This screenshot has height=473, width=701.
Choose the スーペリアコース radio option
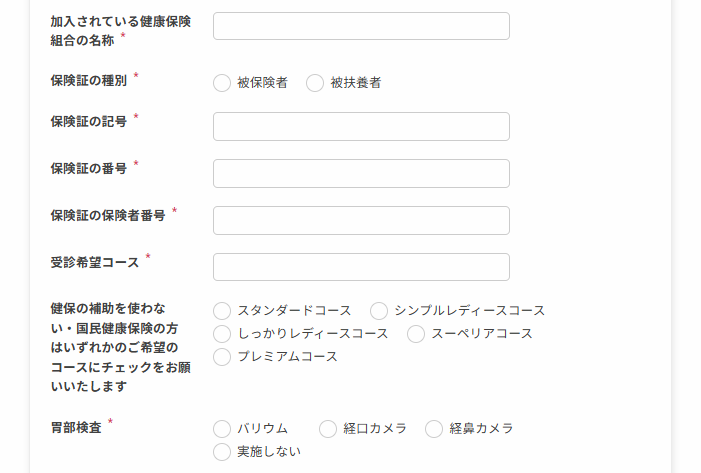coord(416,334)
